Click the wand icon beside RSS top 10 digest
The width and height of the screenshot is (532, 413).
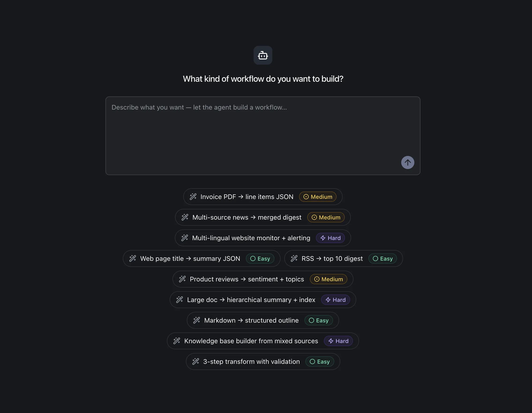(294, 258)
